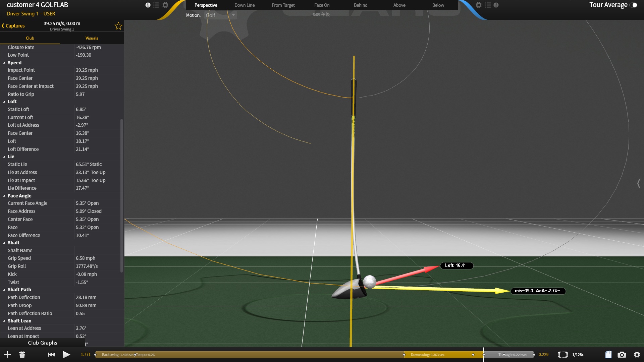Open Club Graphs panel
This screenshot has width=644, height=362.
point(42,343)
